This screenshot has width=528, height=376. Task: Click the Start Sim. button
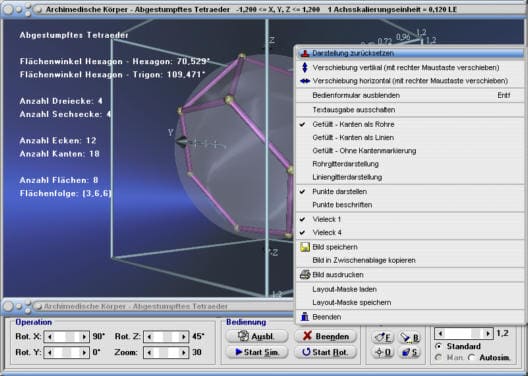257,352
